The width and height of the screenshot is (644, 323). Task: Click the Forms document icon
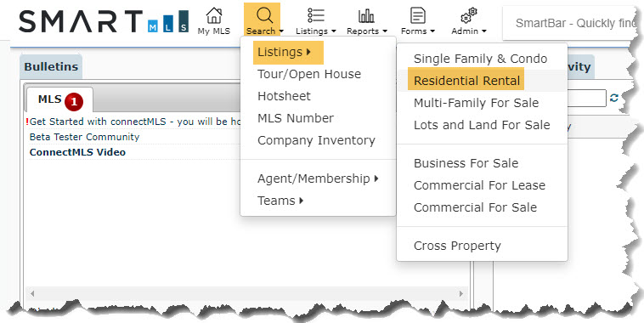tap(418, 15)
